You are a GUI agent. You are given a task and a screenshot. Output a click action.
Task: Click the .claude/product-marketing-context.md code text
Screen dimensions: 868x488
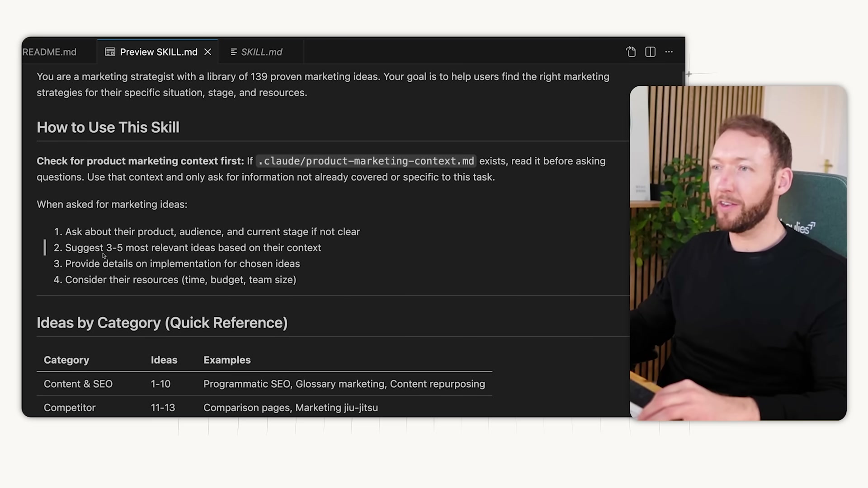tap(366, 161)
